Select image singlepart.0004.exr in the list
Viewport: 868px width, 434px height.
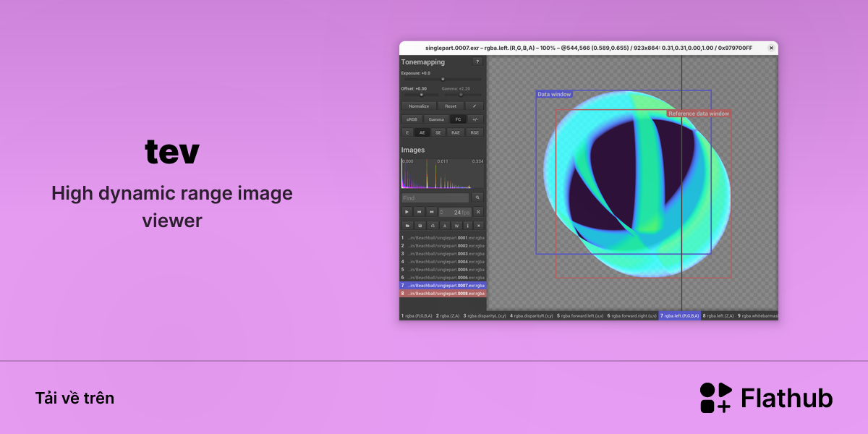(x=443, y=261)
